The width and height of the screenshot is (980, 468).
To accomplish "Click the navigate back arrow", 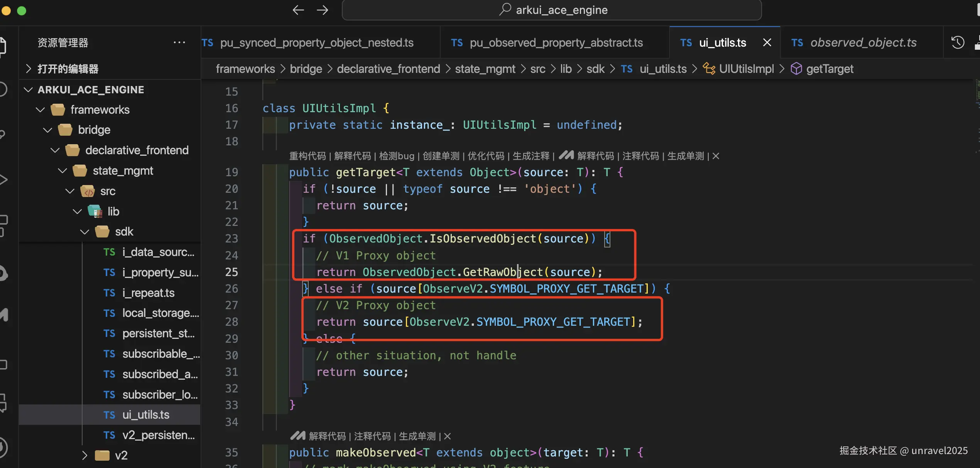I will click(298, 10).
